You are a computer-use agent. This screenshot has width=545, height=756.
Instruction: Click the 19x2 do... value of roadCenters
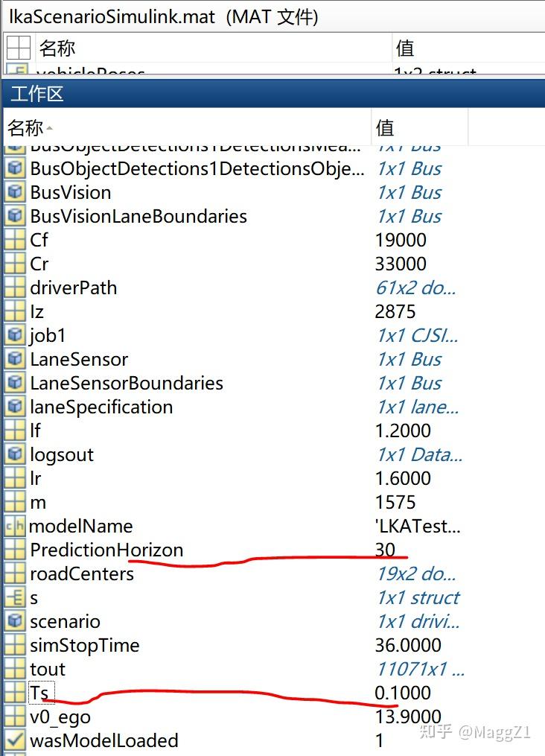415,574
